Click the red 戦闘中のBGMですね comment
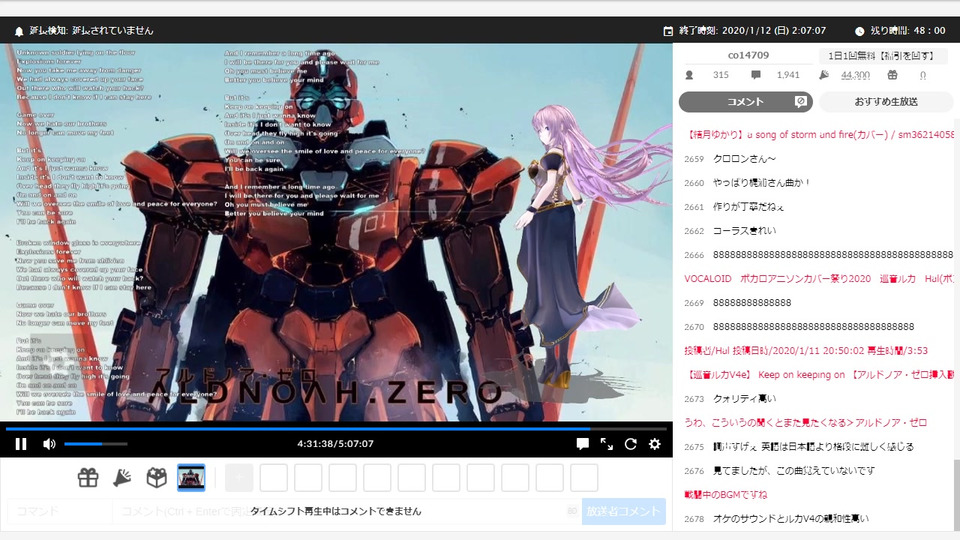This screenshot has height=540, width=960. tap(726, 495)
